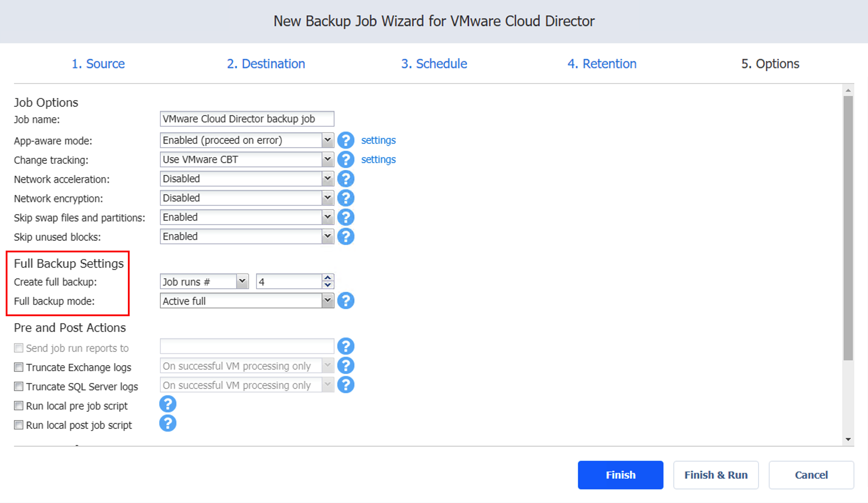Switch to the 3. Schedule step

(434, 64)
